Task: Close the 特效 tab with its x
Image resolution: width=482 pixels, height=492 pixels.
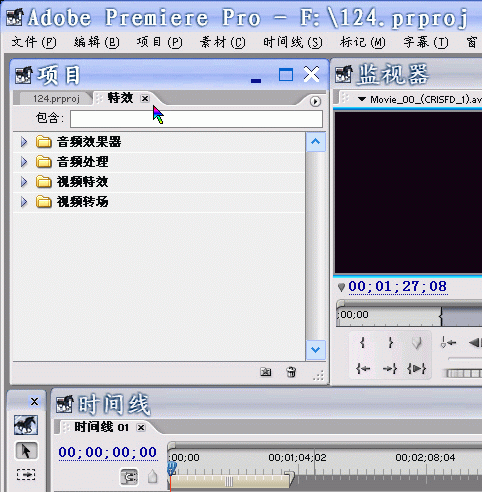Action: pos(145,99)
